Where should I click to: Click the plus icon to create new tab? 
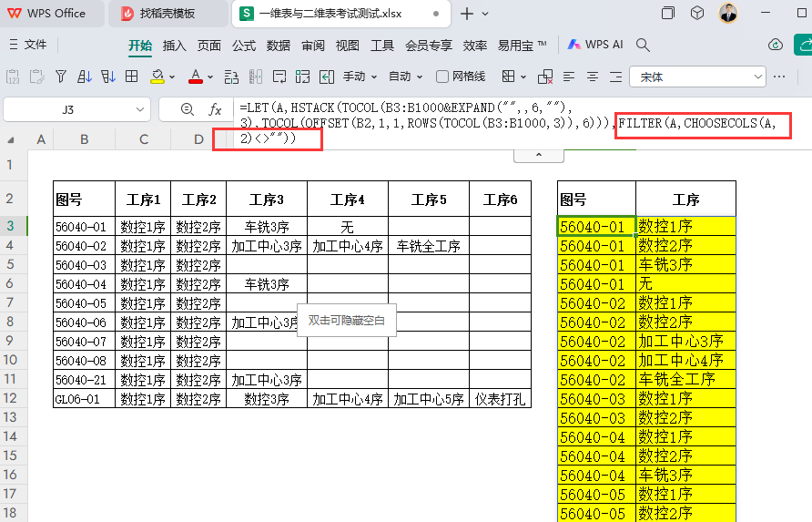tap(467, 14)
